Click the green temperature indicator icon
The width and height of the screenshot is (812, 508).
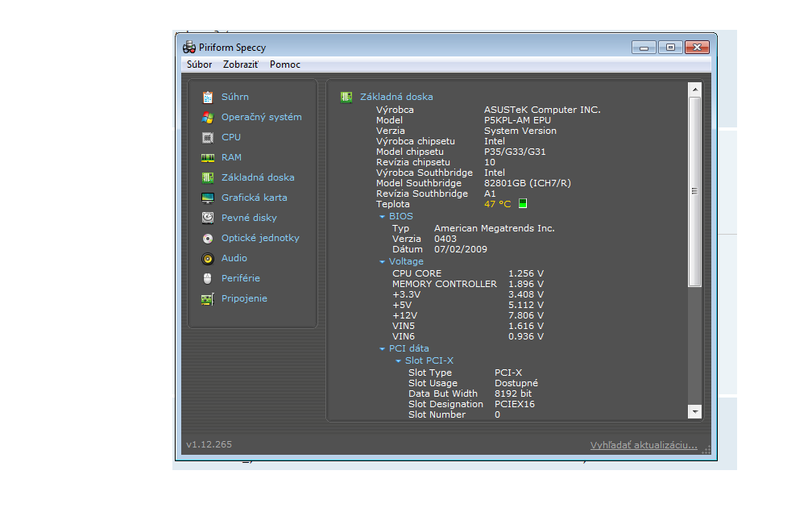pyautogui.click(x=523, y=203)
